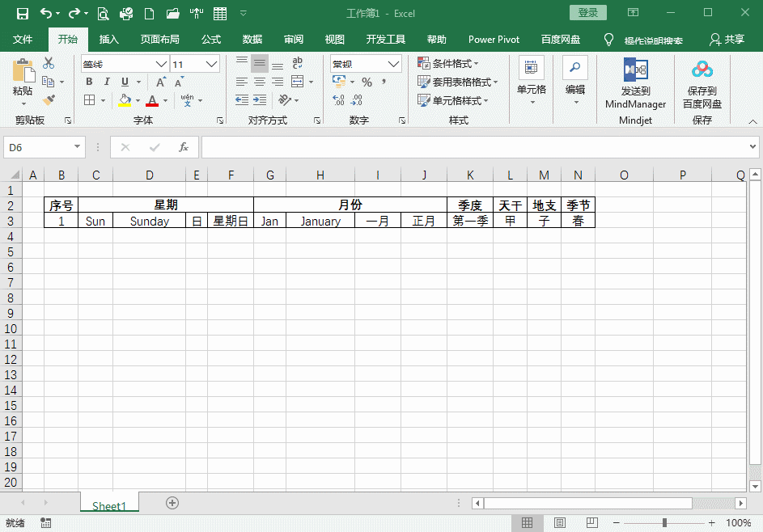This screenshot has height=532, width=763.
Task: Switch to Page Layout view in status bar
Action: (560, 523)
